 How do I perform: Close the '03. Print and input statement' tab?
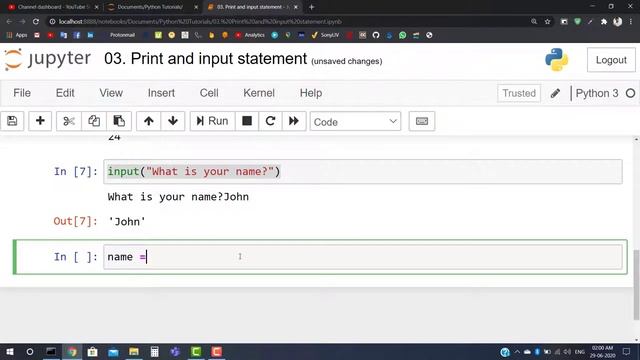pos(296,7)
